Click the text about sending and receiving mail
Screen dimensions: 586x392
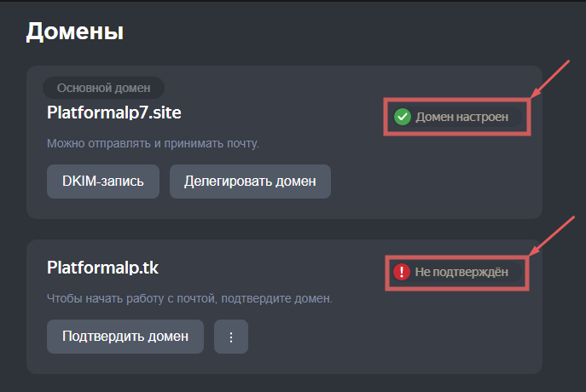tap(153, 143)
